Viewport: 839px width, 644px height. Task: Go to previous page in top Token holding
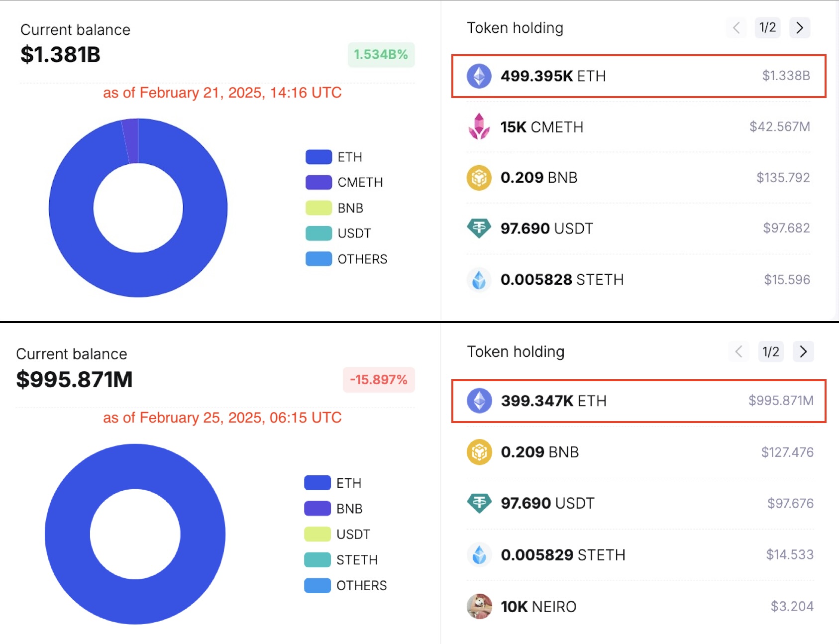pos(736,28)
